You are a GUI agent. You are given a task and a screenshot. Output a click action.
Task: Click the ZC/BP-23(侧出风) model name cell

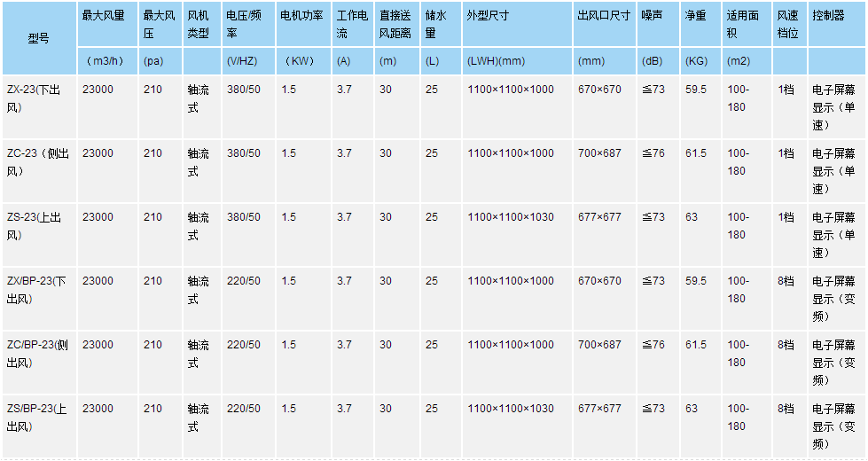coord(37,354)
